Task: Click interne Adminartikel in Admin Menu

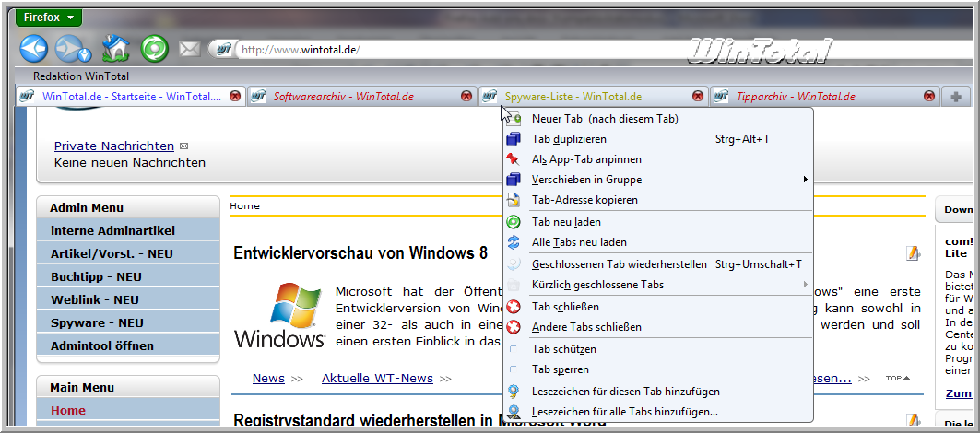Action: tap(128, 230)
